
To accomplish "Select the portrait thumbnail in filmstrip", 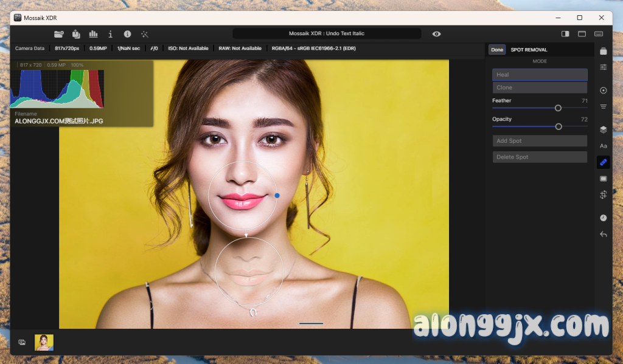I will [44, 342].
